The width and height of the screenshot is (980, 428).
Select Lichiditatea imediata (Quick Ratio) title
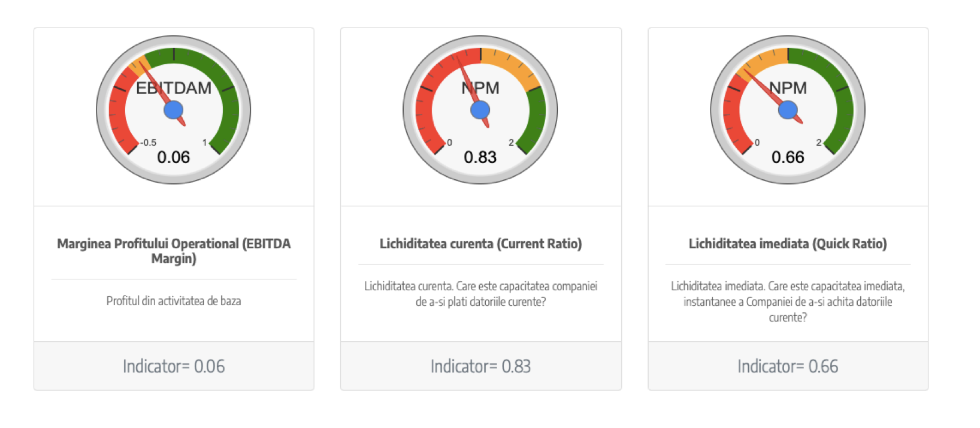pos(788,243)
